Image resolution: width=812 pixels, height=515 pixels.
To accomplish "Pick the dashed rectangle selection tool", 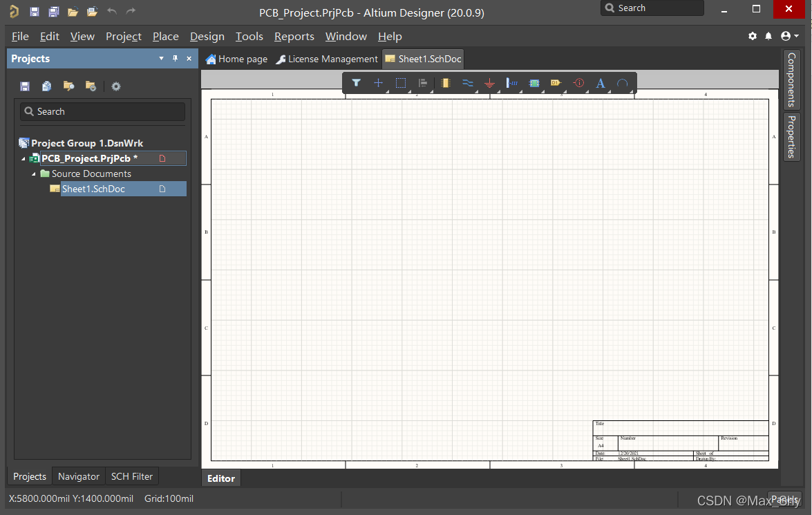I will (x=400, y=83).
